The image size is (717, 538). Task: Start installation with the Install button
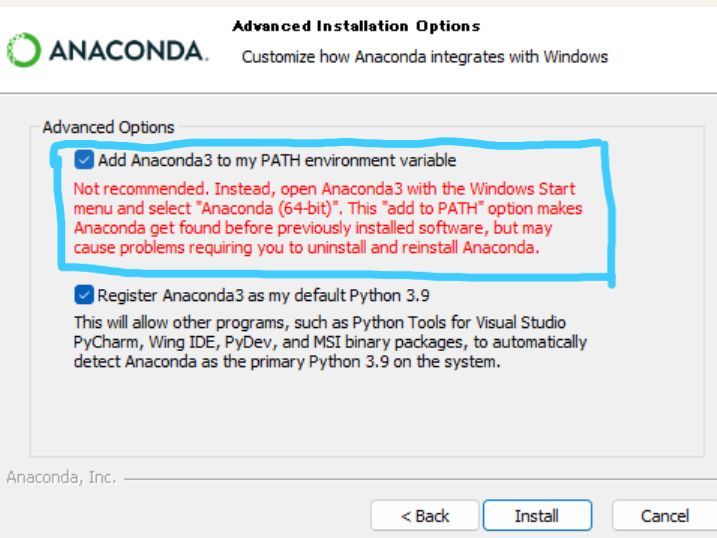coord(537,516)
